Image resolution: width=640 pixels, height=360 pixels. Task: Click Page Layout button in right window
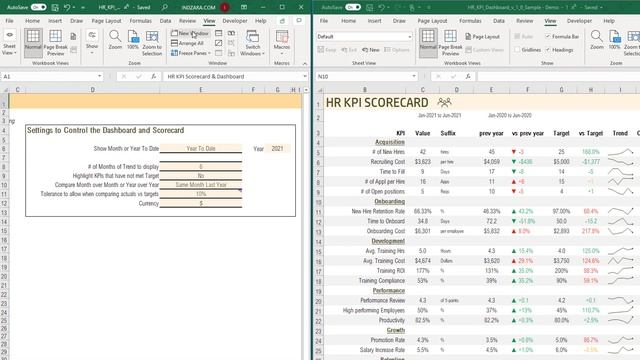482,37
